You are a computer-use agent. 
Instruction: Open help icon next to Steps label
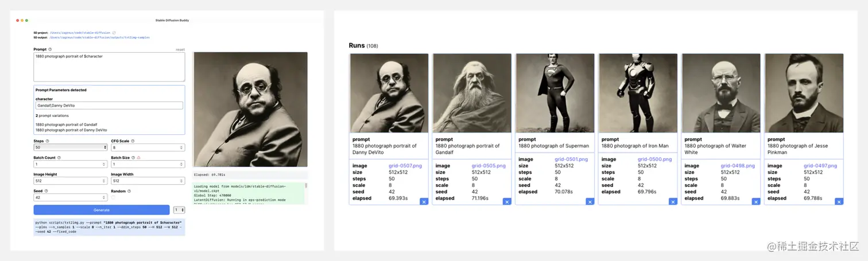(47, 141)
